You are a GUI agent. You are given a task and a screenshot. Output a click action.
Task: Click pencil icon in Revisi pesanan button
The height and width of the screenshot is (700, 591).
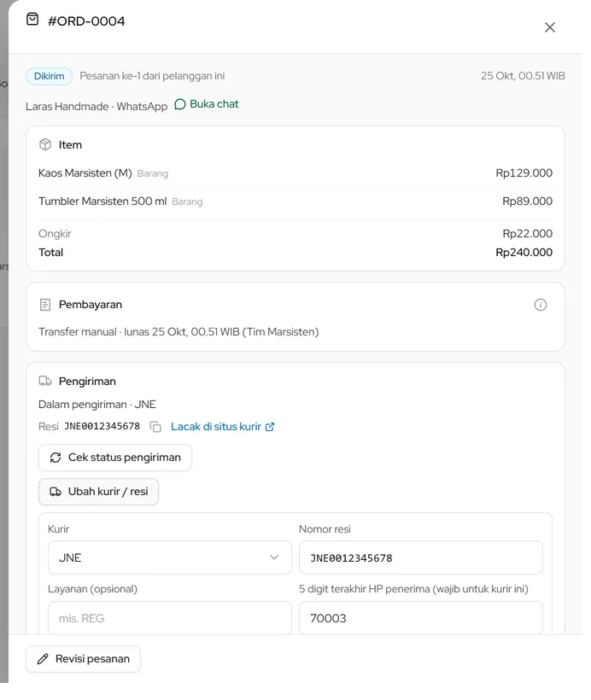click(x=43, y=659)
